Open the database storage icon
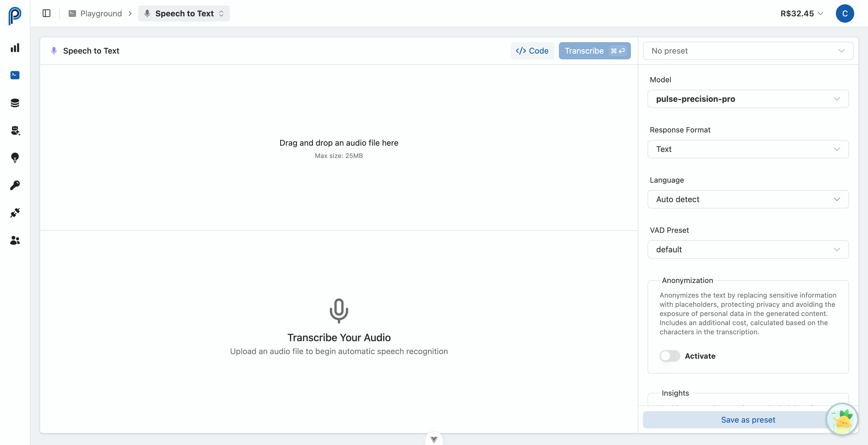The height and width of the screenshot is (445, 868). (14, 103)
